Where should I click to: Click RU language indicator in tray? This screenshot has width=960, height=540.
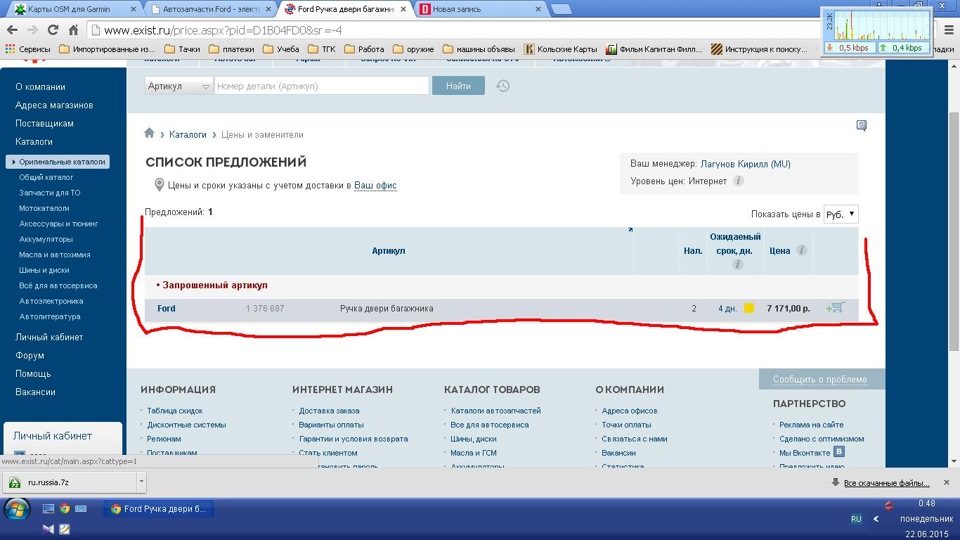[856, 519]
